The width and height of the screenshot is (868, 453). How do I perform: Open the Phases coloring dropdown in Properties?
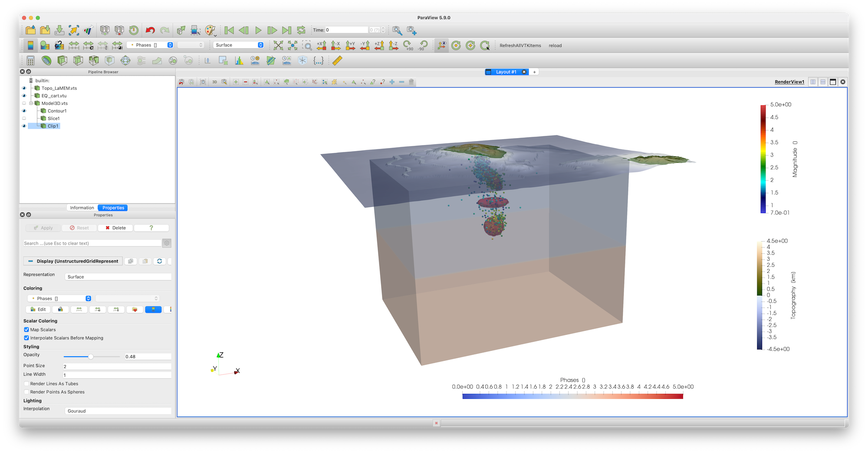coord(59,299)
